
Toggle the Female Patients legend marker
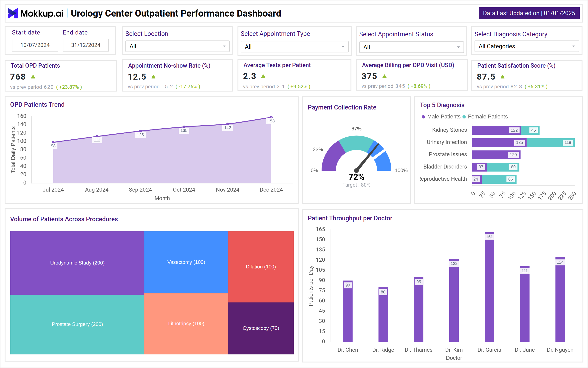464,117
